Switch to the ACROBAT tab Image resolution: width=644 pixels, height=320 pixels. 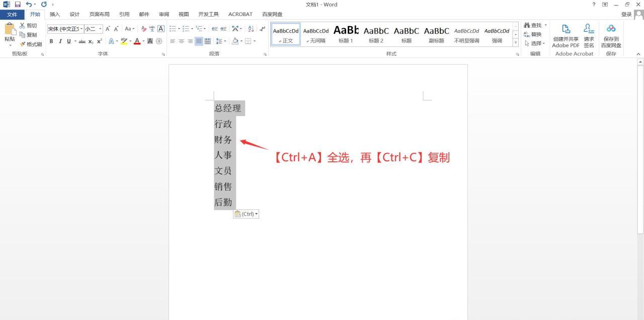point(240,15)
